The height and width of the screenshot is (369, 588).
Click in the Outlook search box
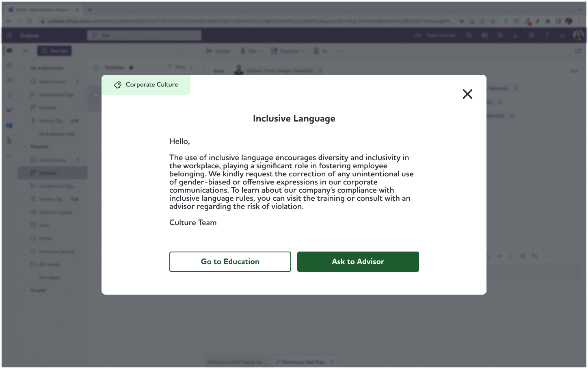click(x=144, y=35)
